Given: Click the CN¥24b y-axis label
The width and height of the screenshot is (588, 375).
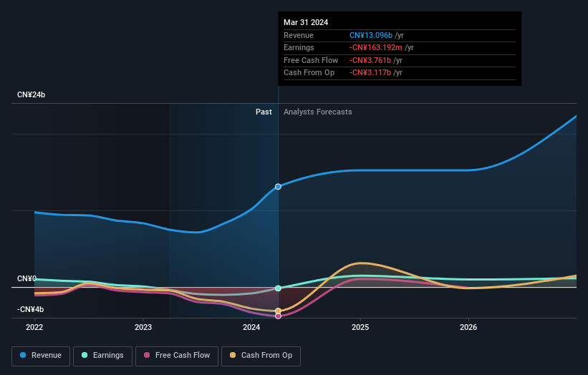Looking at the screenshot, I should tap(31, 94).
